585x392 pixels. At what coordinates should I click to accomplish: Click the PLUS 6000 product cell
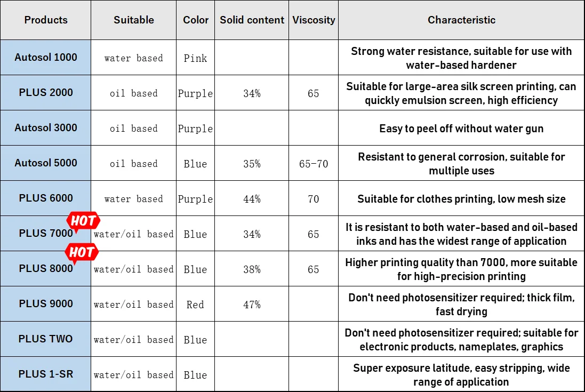[46, 198]
